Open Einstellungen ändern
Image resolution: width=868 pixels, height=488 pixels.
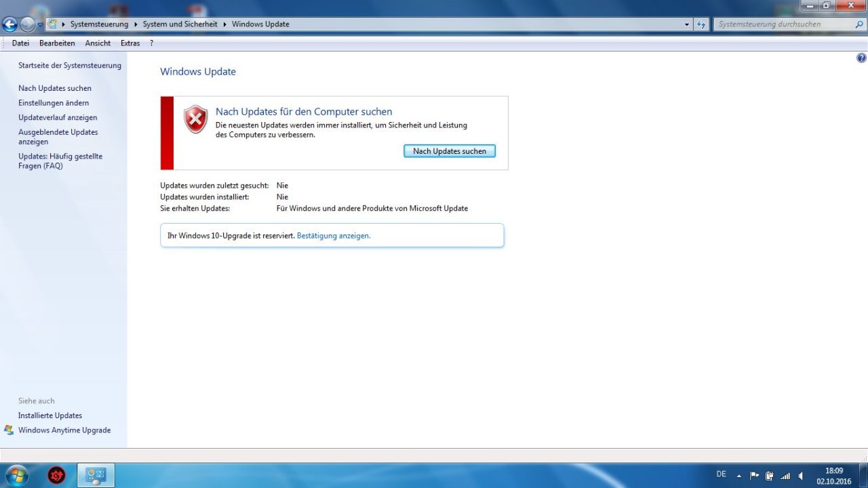click(x=54, y=103)
